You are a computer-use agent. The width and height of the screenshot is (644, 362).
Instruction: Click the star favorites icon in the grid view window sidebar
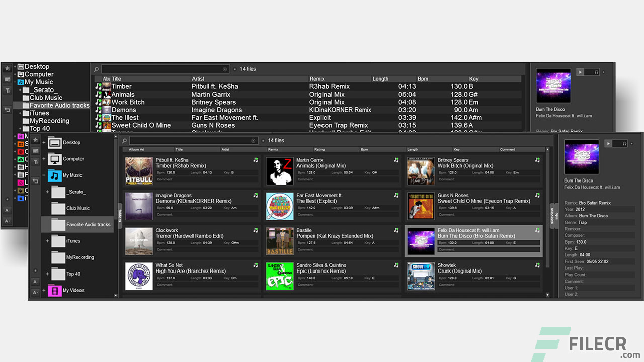[35, 140]
